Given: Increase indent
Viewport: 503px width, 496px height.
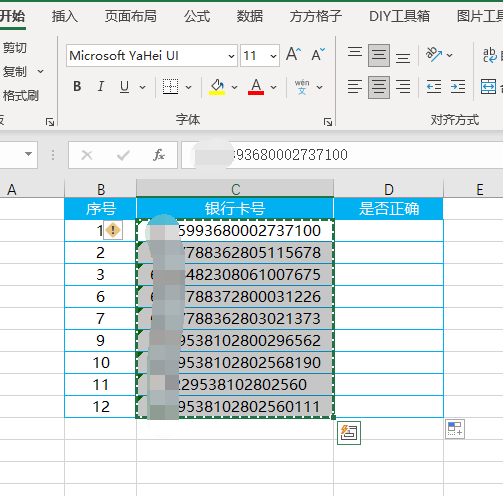Looking at the screenshot, I should click(458, 87).
